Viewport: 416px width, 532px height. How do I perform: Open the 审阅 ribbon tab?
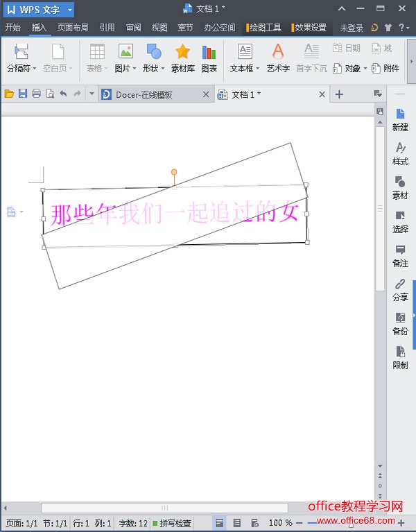[x=133, y=27]
